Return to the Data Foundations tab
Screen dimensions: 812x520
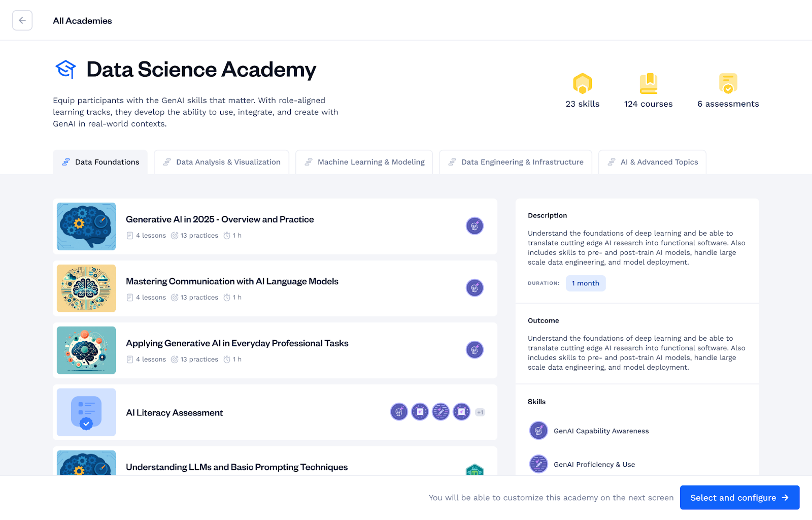[100, 161]
